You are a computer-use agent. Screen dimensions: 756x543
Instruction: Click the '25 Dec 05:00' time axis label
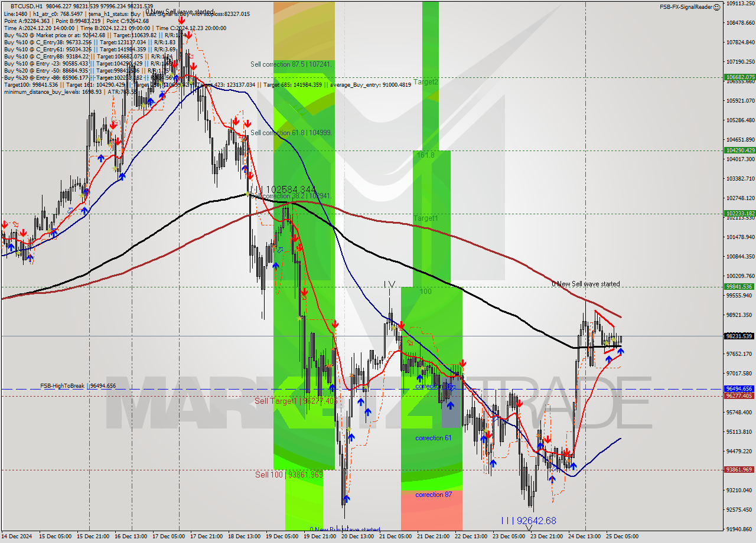coord(624,537)
